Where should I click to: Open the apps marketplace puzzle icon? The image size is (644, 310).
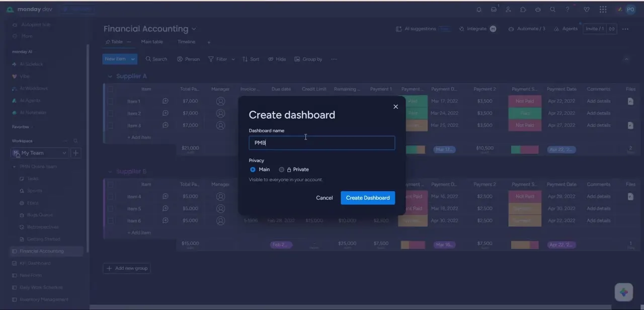pyautogui.click(x=523, y=10)
